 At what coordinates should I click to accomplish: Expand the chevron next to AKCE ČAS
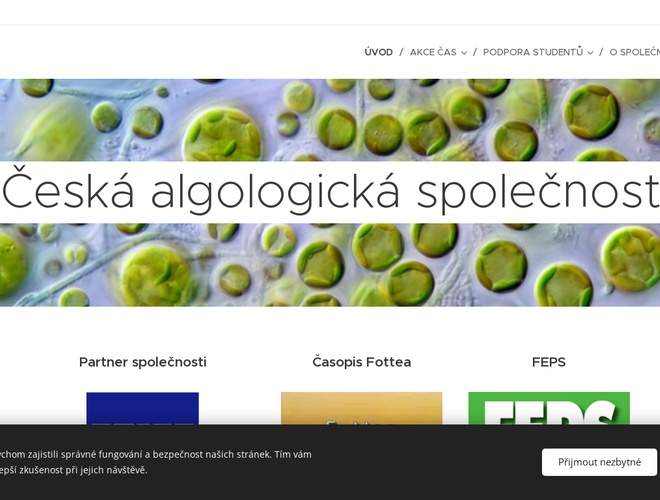coord(464,53)
